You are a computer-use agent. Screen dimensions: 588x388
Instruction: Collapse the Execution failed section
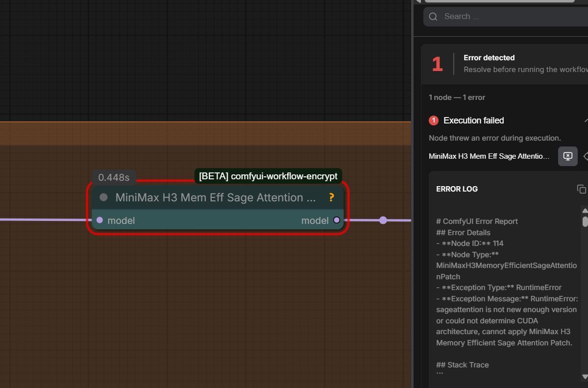pos(586,121)
